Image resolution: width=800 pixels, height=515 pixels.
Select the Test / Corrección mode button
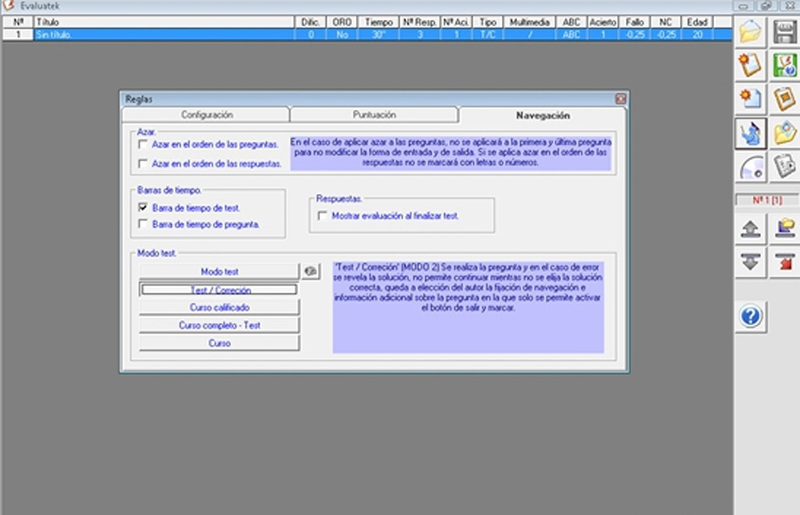tap(219, 290)
